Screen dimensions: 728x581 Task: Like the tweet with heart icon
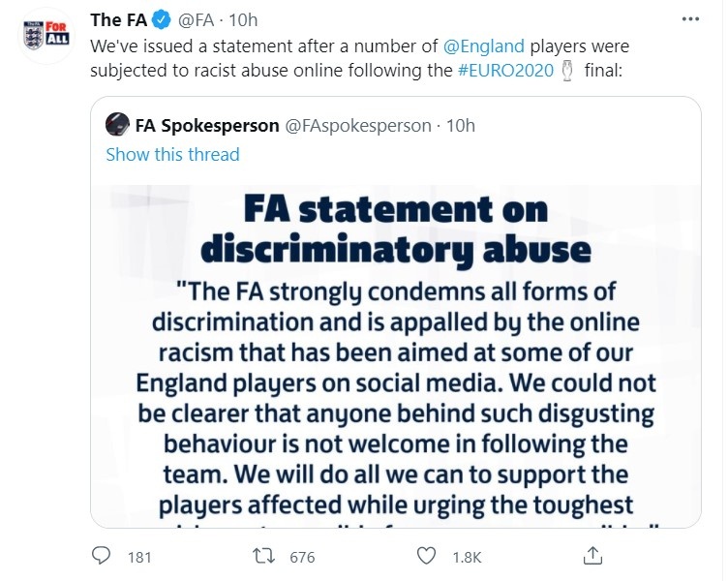coord(426,556)
